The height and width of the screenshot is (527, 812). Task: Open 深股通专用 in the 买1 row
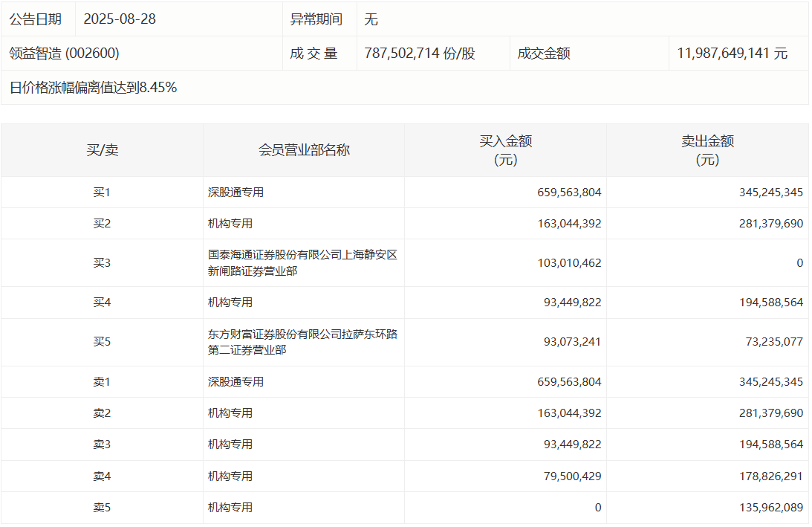tap(236, 193)
